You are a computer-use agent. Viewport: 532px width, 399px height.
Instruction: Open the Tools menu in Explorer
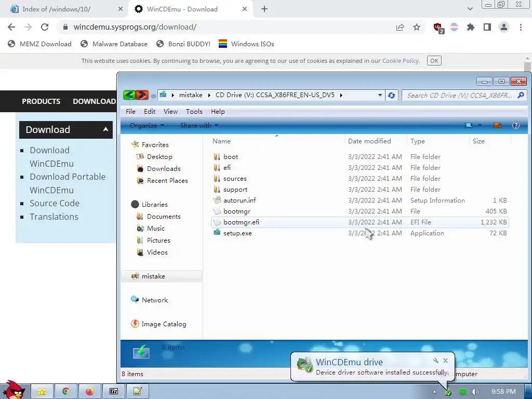click(194, 112)
